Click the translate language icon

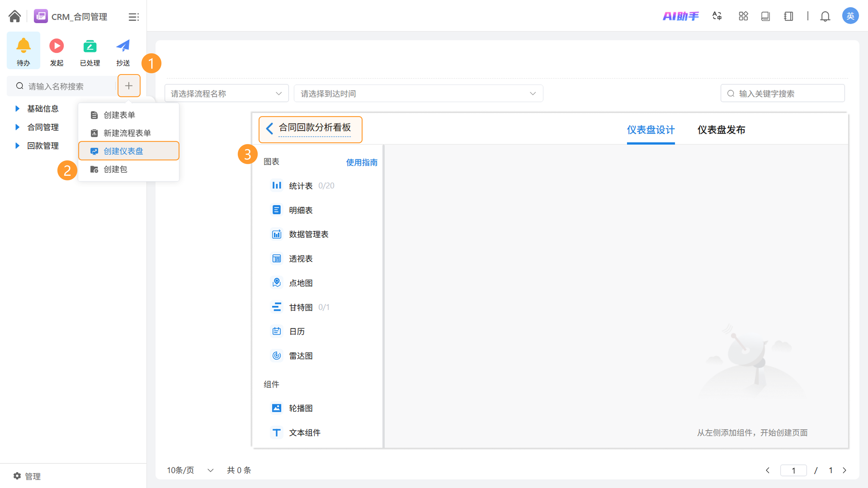tap(717, 16)
